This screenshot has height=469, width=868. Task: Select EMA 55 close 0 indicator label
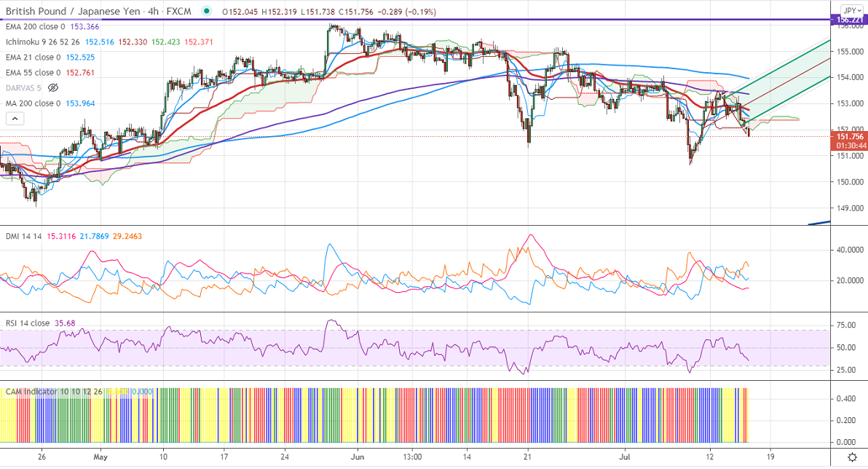[33, 73]
